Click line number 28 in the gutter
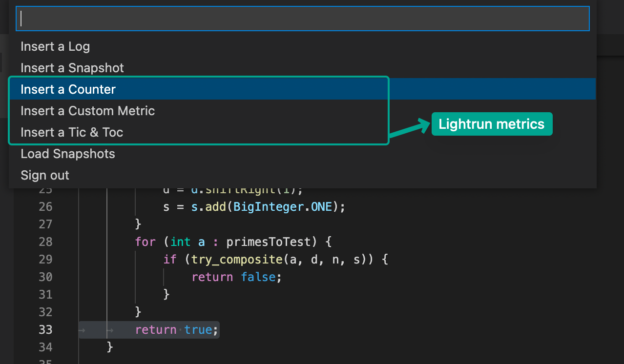This screenshot has width=624, height=364. coord(45,242)
